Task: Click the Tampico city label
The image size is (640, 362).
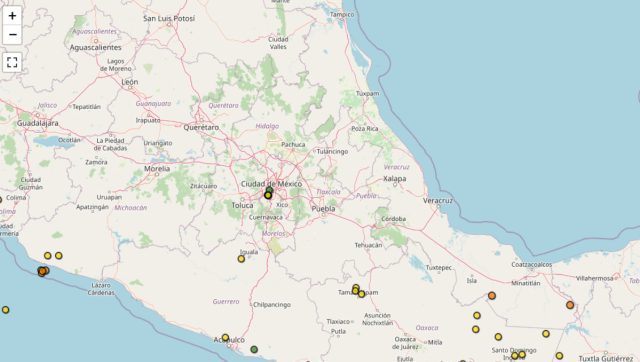Action: pyautogui.click(x=342, y=14)
